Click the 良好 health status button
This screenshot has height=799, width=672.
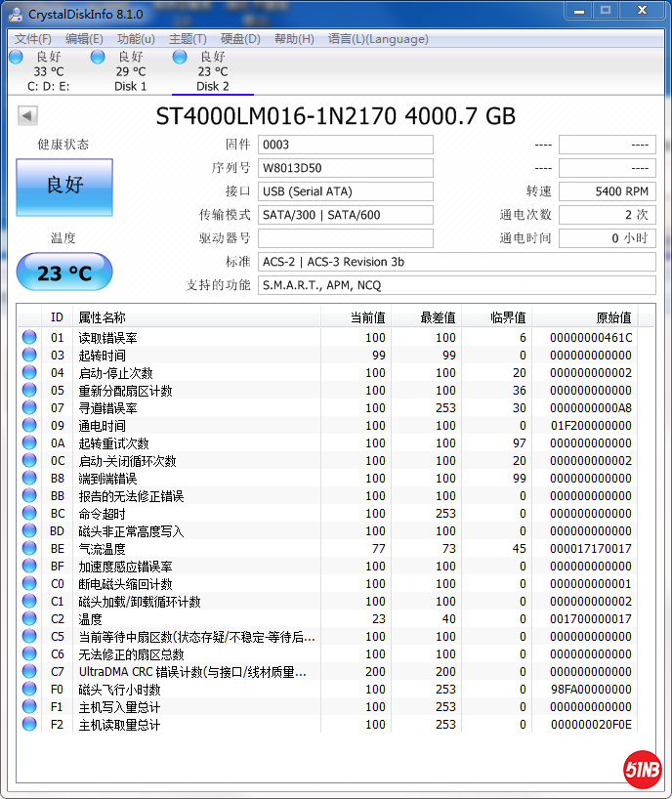click(x=64, y=187)
